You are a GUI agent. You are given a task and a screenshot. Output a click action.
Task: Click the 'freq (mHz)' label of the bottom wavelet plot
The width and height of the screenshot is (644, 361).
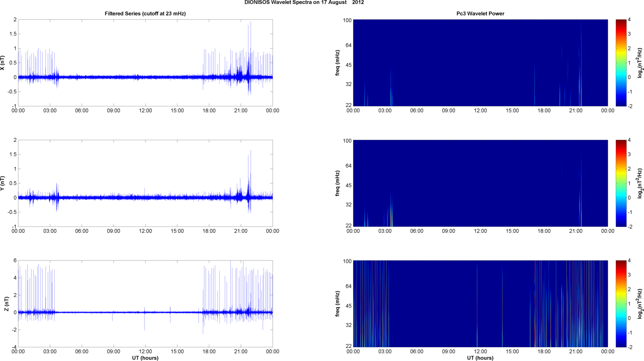338,304
